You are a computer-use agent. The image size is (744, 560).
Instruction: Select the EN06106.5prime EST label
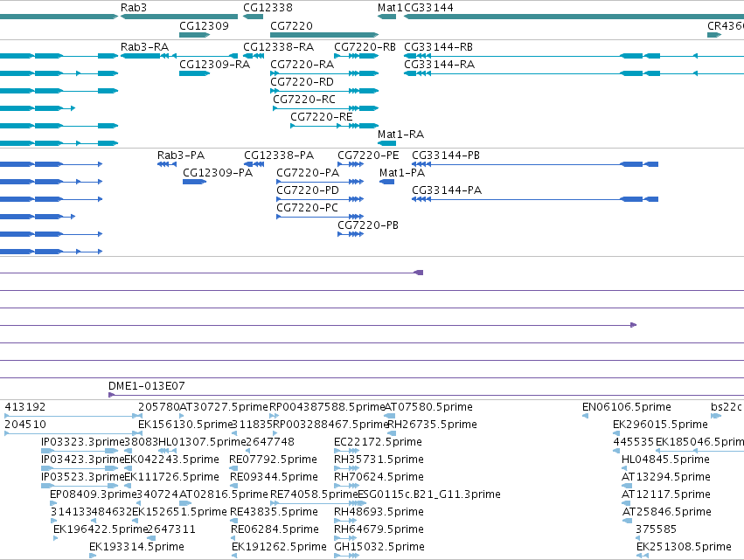click(627, 407)
